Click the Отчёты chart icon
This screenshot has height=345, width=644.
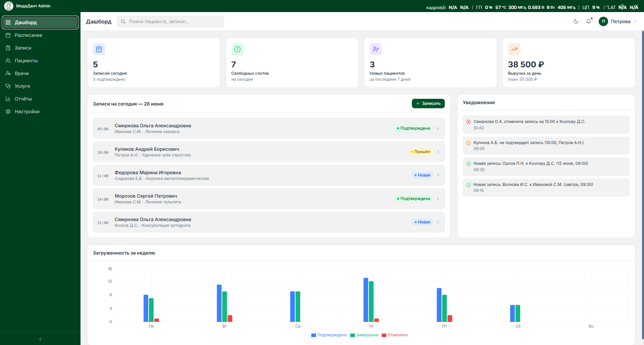(8, 99)
